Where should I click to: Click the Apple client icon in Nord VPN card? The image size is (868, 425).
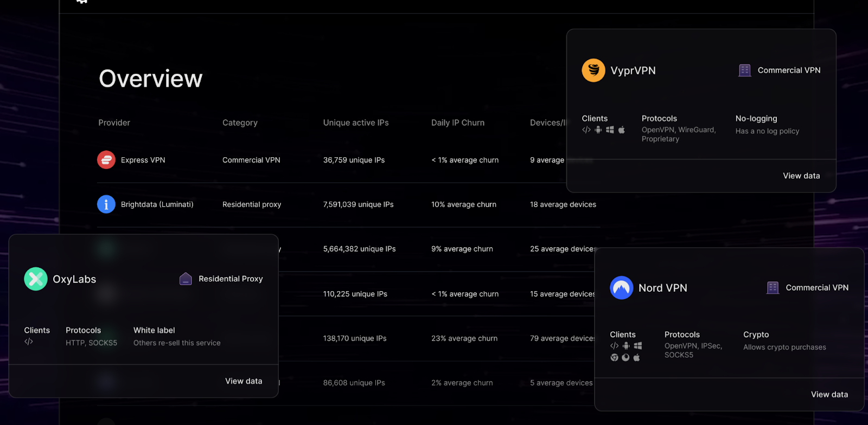coord(637,357)
